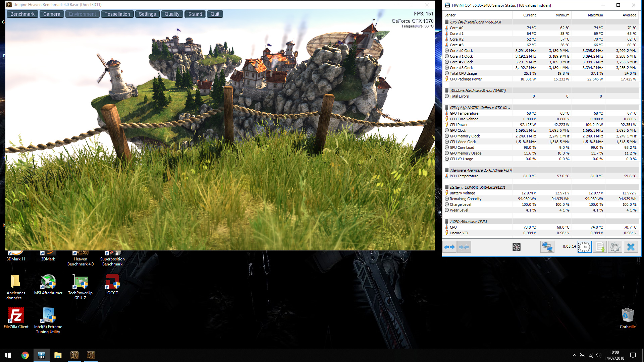Open the Corbeille recycle bin
Screen dimensions: 644x362
pos(628,318)
